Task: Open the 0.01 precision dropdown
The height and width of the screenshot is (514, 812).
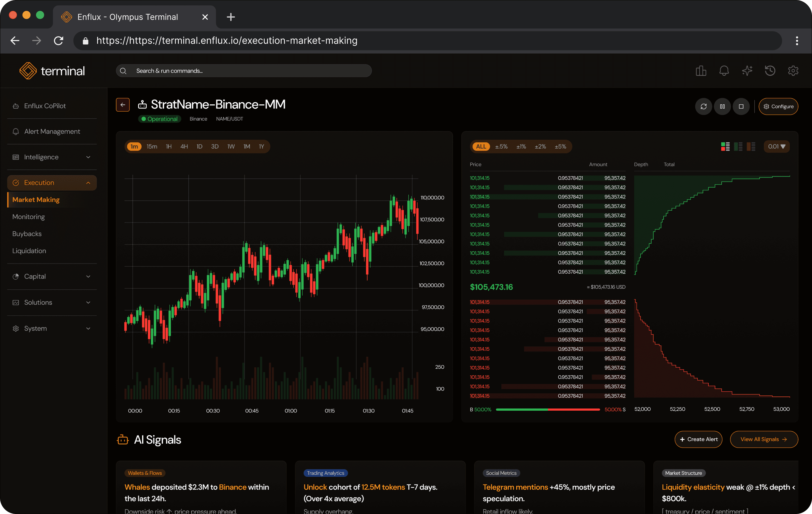Action: [x=776, y=147]
